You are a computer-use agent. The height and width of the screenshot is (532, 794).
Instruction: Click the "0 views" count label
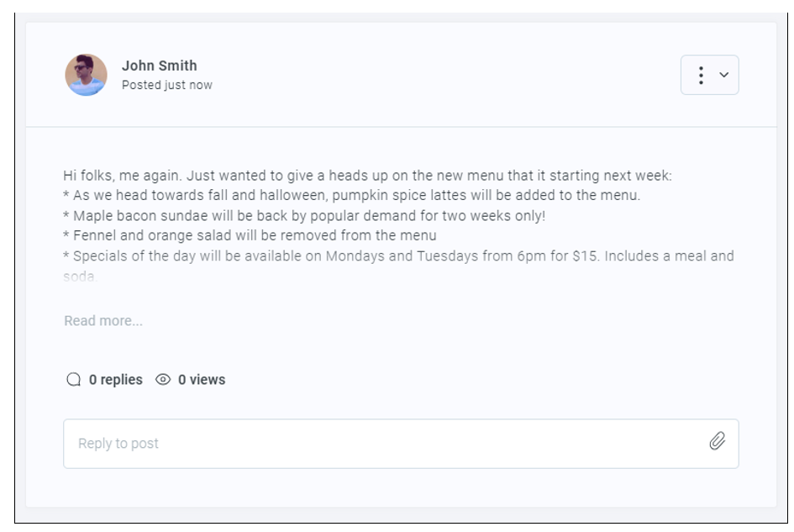click(202, 380)
